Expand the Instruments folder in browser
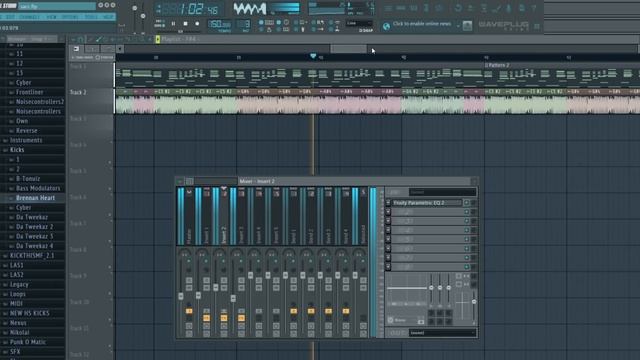The width and height of the screenshot is (640, 360). click(5, 140)
